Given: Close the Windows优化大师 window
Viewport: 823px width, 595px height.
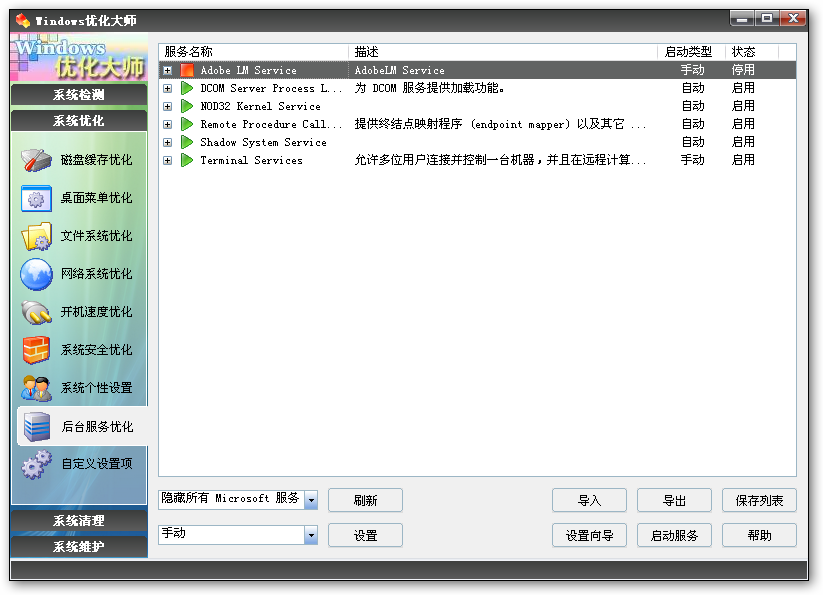Looking at the screenshot, I should pyautogui.click(x=794, y=18).
